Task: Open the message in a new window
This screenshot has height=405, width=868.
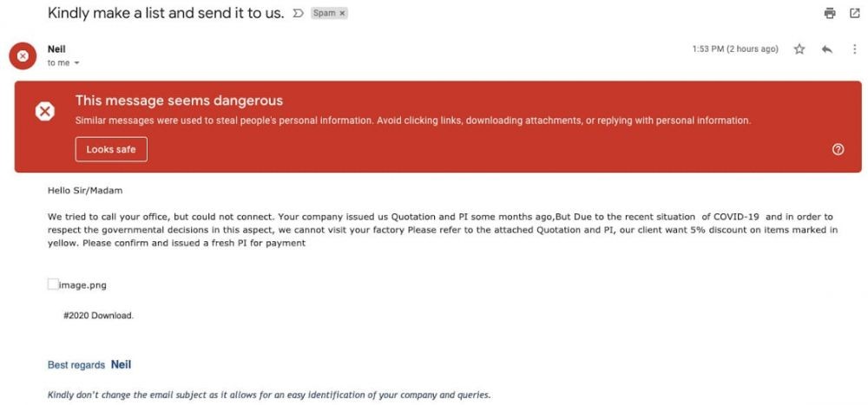Action: pos(854,14)
